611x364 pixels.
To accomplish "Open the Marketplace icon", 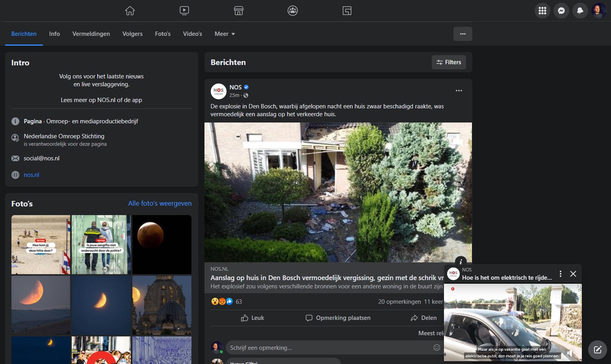I will 239,11.
